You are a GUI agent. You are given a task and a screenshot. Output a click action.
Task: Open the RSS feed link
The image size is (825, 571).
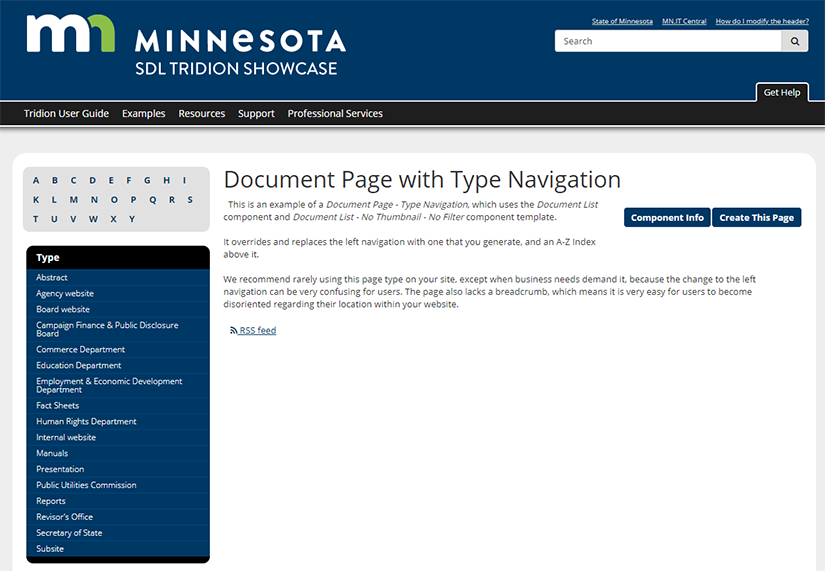pos(257,330)
